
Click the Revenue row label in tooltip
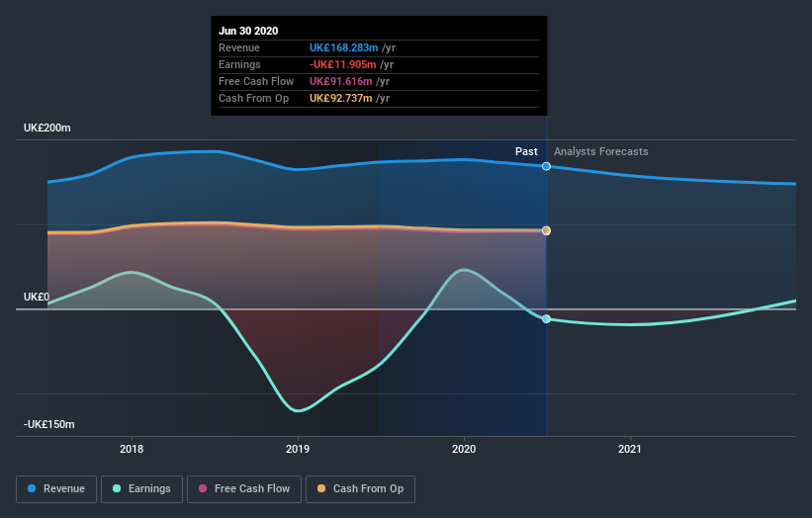pos(239,47)
